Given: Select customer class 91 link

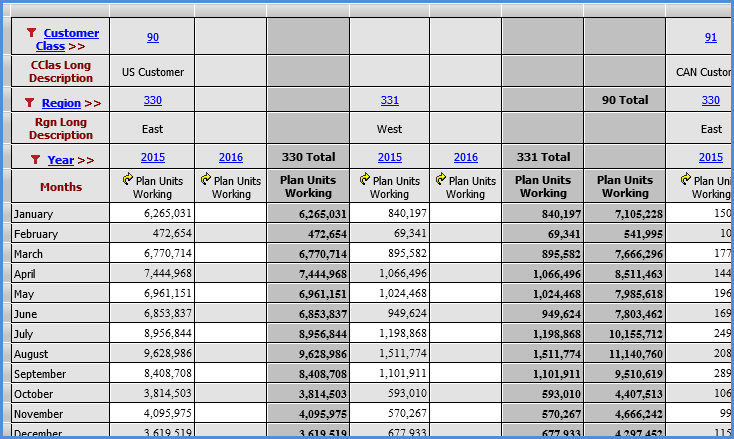Looking at the screenshot, I should tap(710, 37).
